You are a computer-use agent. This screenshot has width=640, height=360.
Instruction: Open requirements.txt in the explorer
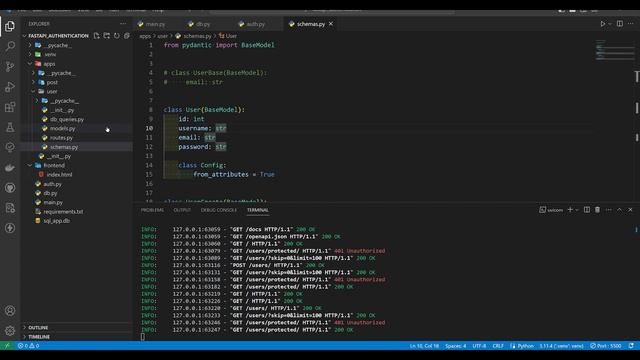(x=63, y=211)
